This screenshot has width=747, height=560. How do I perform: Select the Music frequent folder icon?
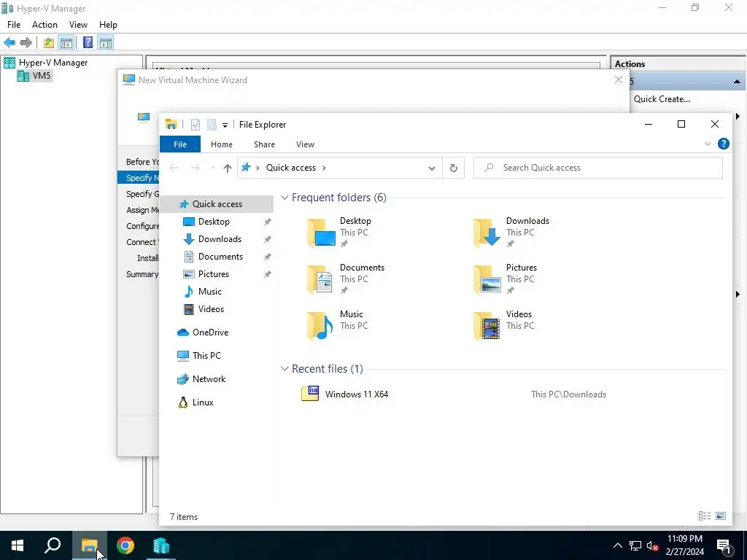click(x=320, y=326)
